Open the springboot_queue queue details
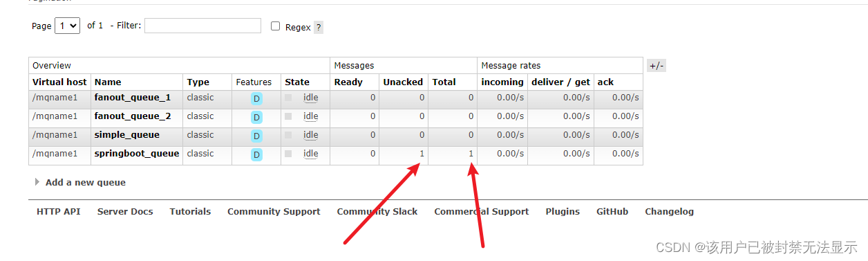Screen dimensions: 868x261 point(137,154)
